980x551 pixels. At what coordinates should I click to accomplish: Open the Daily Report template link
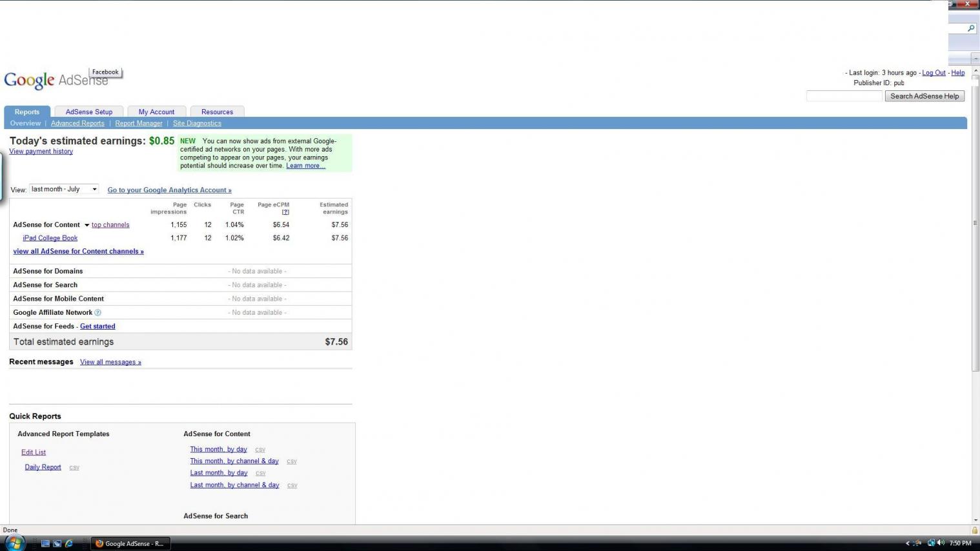(x=43, y=467)
